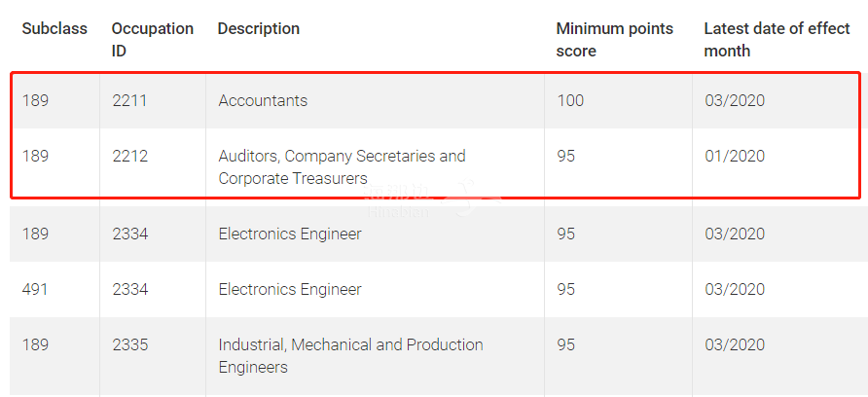Click the 01/2020 date cell

point(735,156)
